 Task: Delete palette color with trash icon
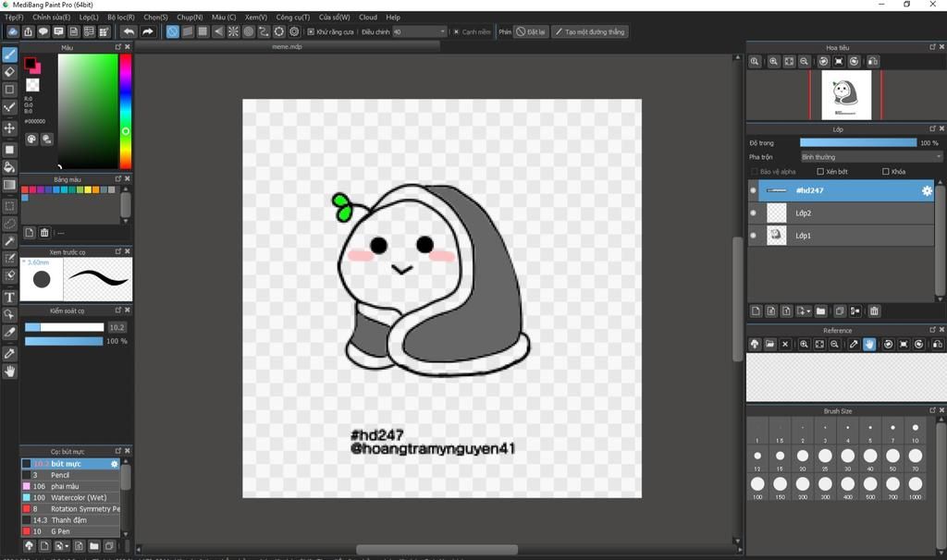44,232
